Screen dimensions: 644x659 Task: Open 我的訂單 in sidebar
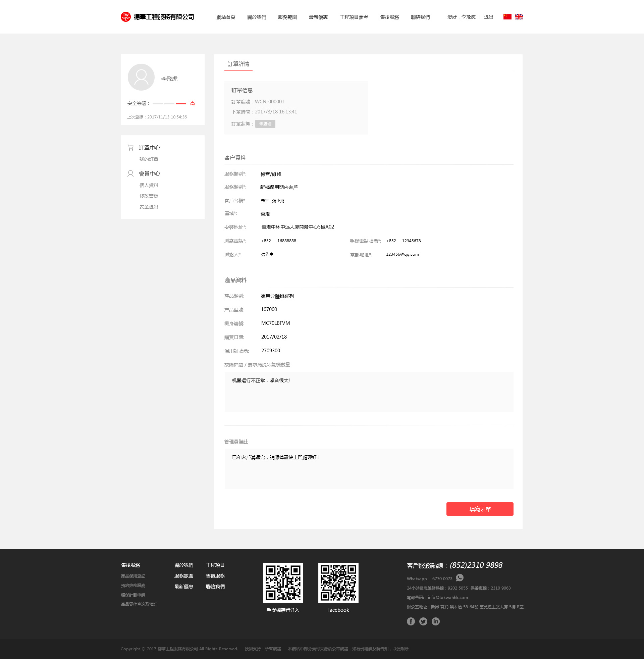(149, 159)
